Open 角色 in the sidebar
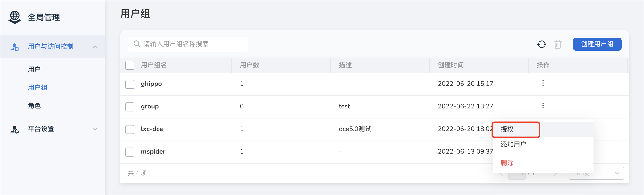 pyautogui.click(x=34, y=106)
